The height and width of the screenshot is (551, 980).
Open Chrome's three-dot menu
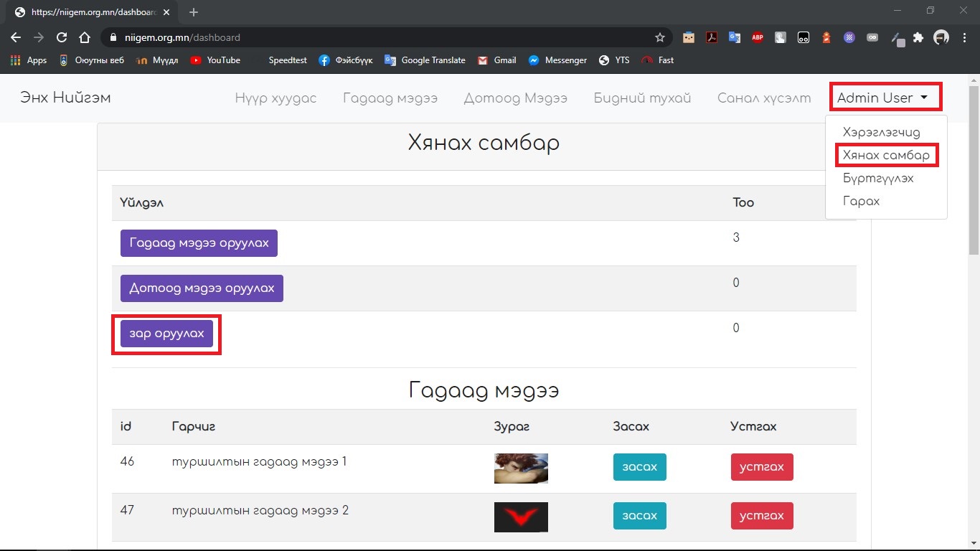965,37
